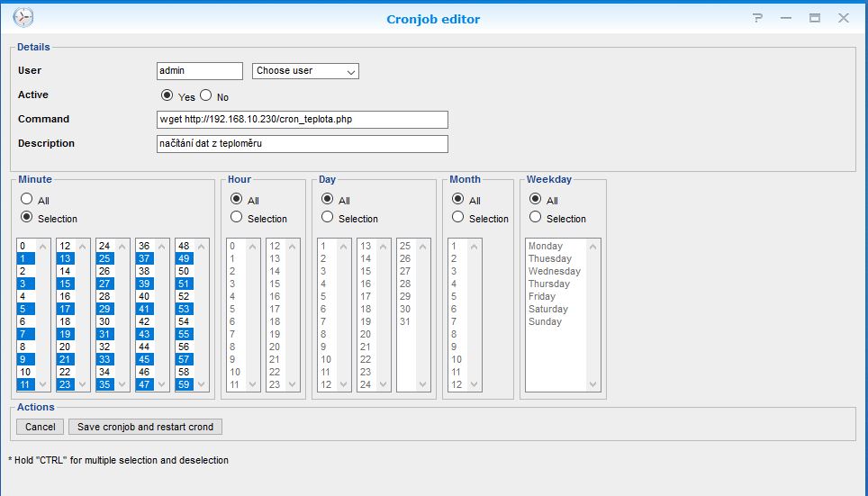The image size is (868, 496).
Task: Choose Selection radio in Hour section
Action: pos(237,217)
